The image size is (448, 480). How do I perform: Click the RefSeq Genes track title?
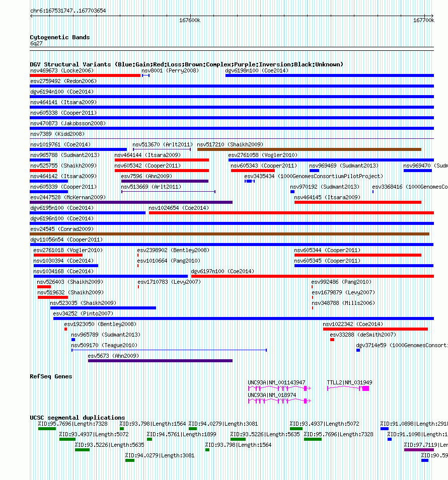pos(51,376)
